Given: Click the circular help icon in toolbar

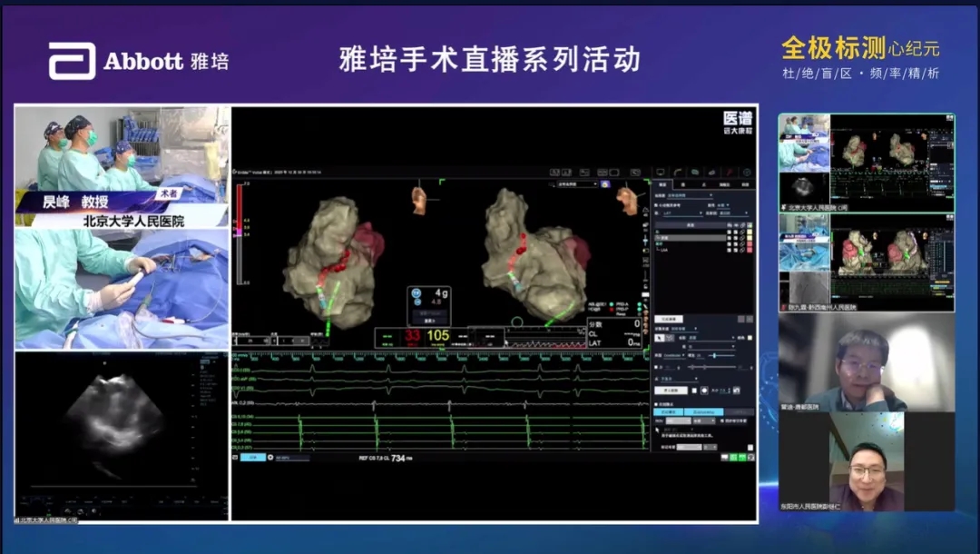Looking at the screenshot, I should (x=746, y=172).
